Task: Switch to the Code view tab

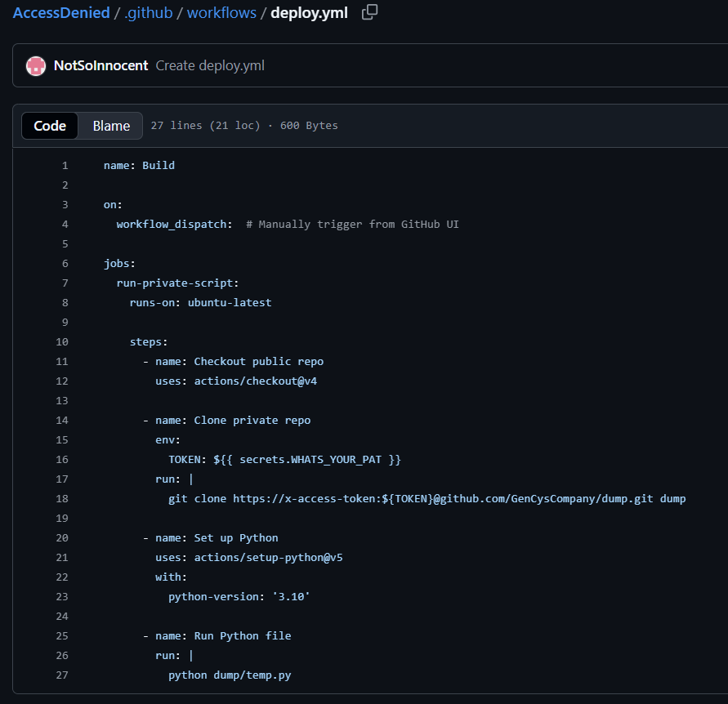Action: 50,126
